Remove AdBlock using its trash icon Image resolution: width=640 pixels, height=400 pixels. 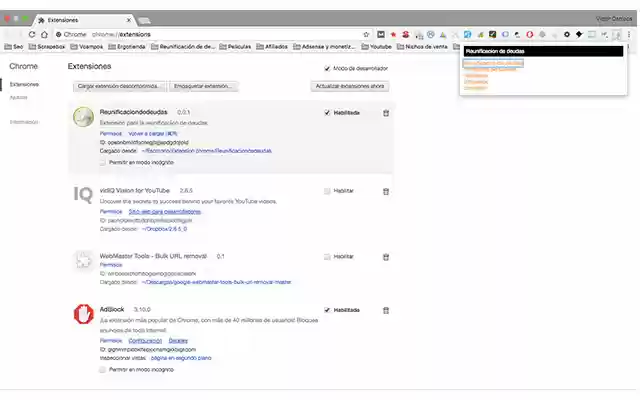(x=386, y=311)
